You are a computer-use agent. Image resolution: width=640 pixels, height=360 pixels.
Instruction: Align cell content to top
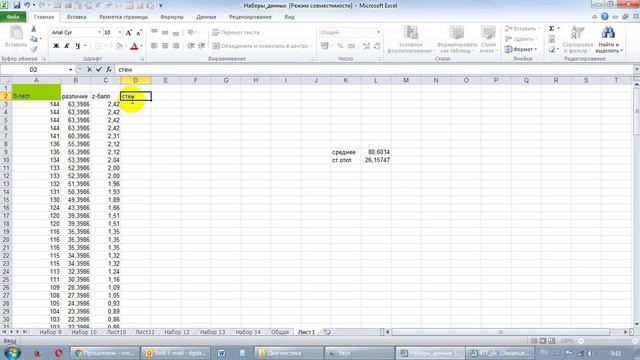[x=154, y=32]
